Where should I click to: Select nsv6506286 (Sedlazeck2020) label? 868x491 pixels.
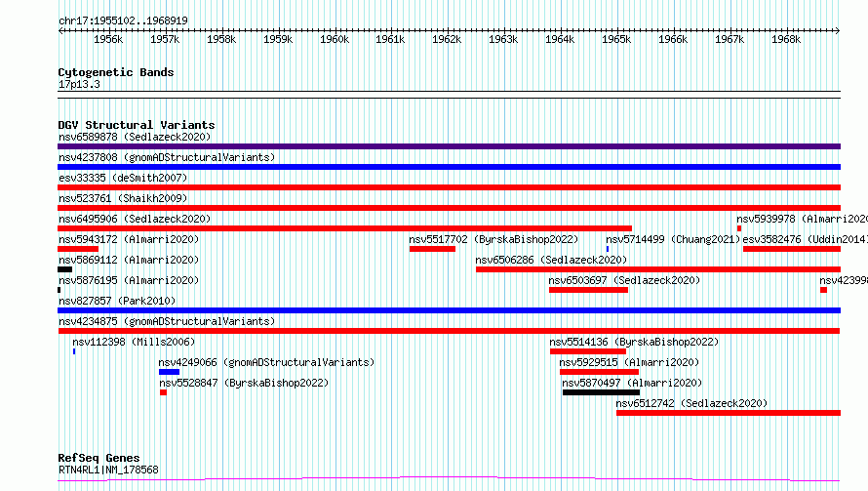pos(551,260)
